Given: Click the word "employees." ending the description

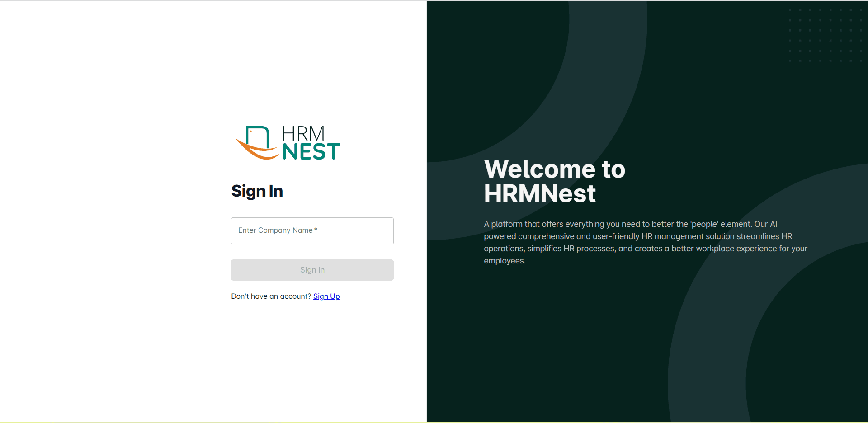Looking at the screenshot, I should [x=505, y=261].
